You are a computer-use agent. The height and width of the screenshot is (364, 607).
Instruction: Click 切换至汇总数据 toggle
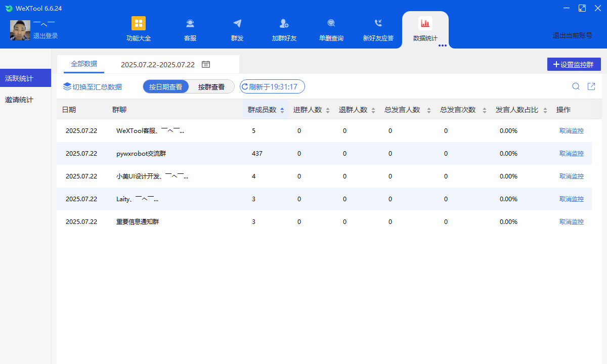point(93,86)
